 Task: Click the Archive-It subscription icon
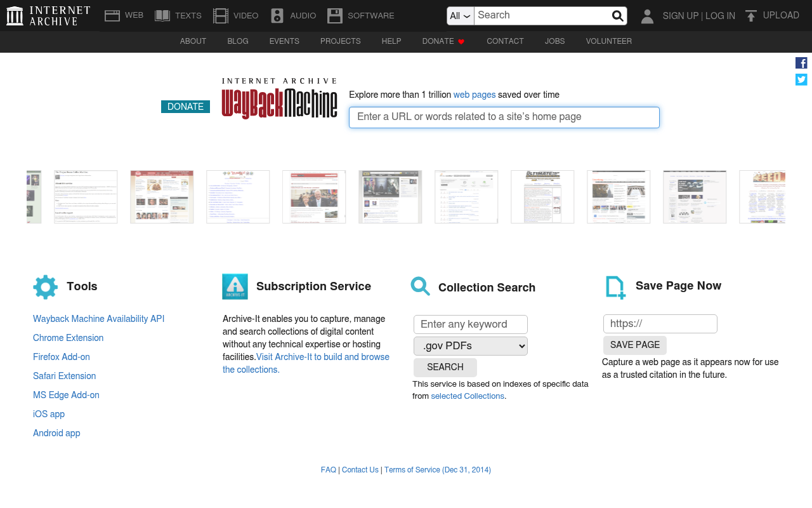pos(235,286)
